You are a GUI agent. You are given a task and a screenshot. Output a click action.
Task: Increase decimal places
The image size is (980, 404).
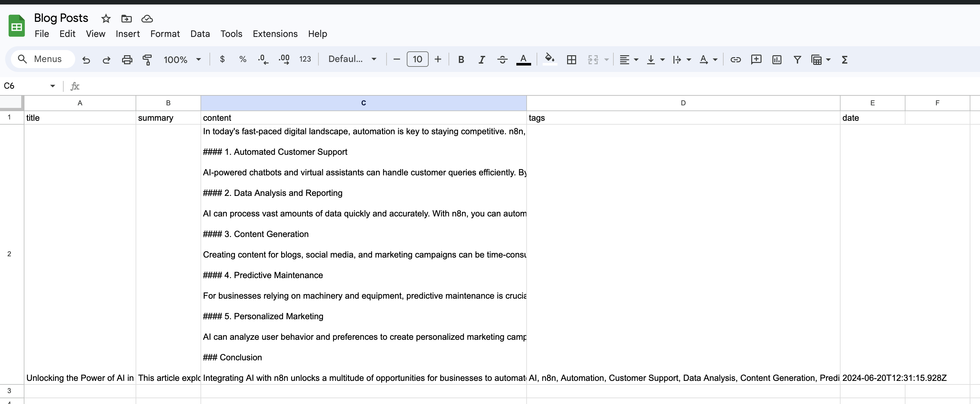click(284, 59)
